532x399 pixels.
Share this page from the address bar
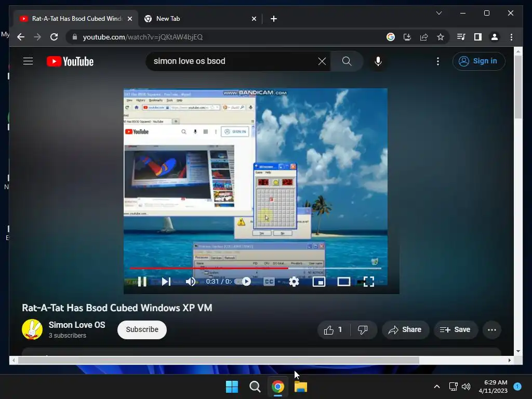tap(424, 37)
